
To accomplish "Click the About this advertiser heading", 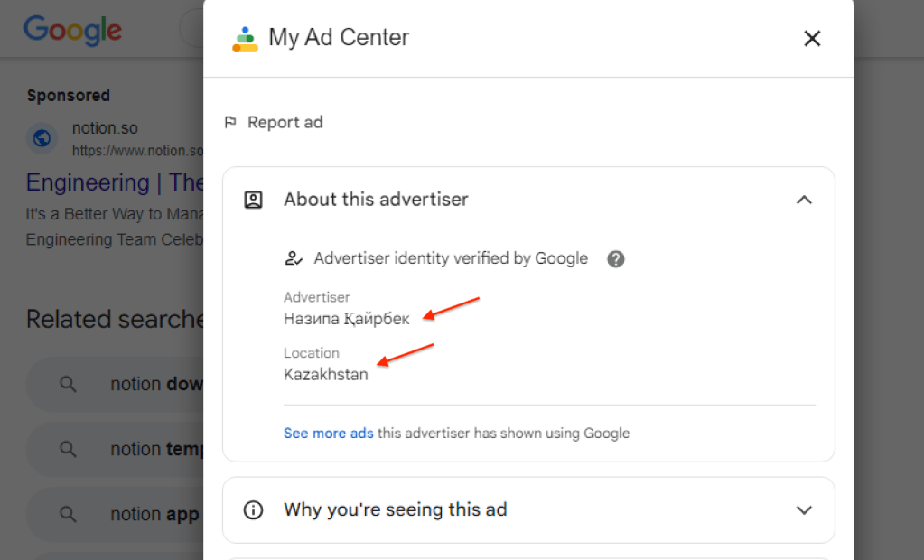I will pyautogui.click(x=376, y=200).
